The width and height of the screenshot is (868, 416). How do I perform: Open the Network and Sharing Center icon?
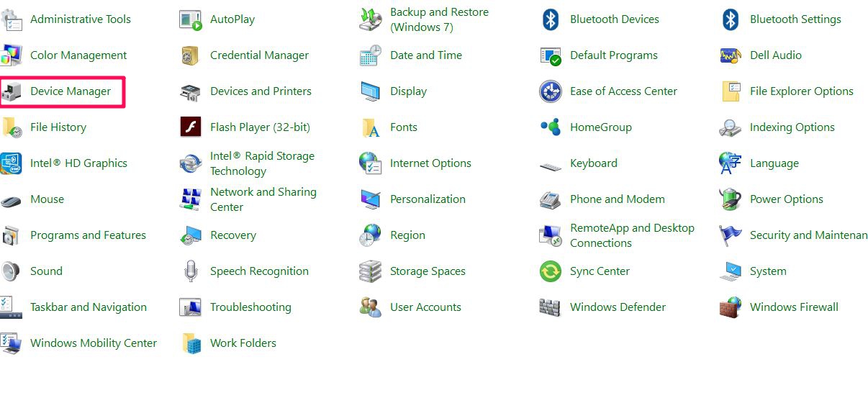coord(191,199)
